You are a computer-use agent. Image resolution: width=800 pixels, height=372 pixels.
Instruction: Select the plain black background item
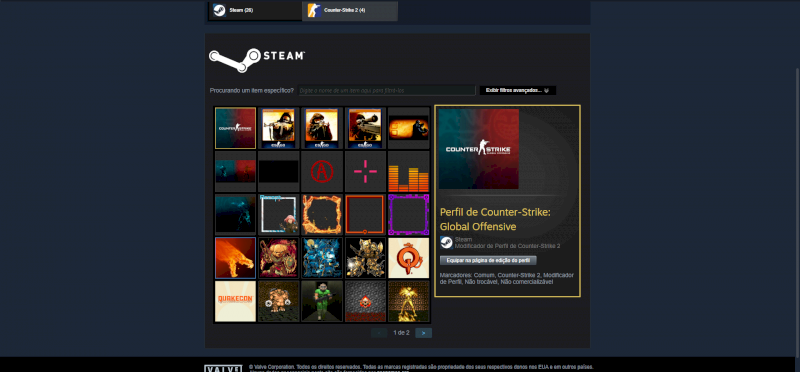coord(279,171)
